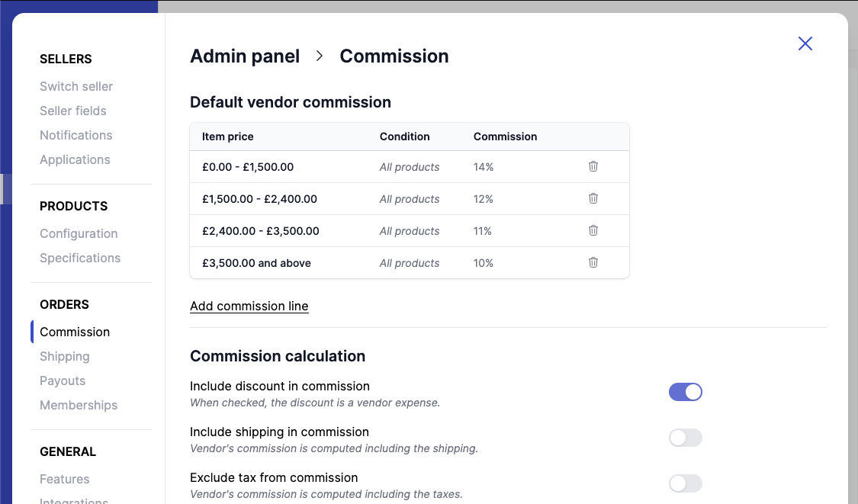Image resolution: width=858 pixels, height=504 pixels.
Task: Open Seller fields settings
Action: [72, 111]
